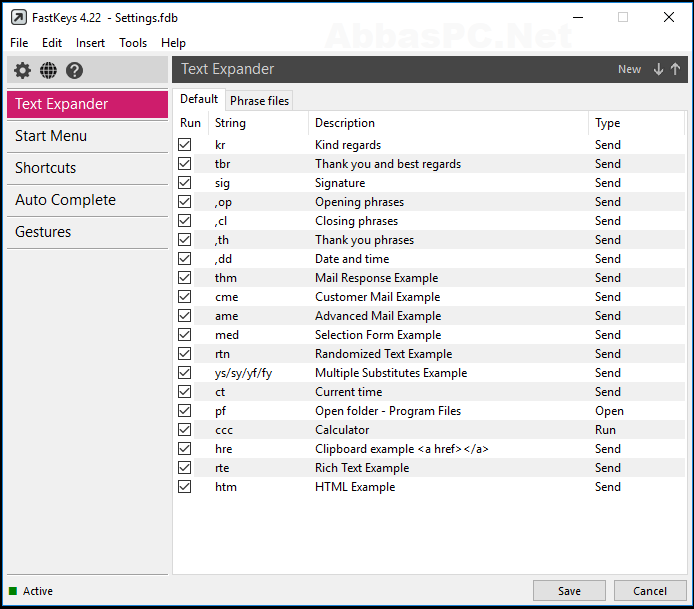Click the 'Run' type cell for ccc

pyautogui.click(x=605, y=430)
